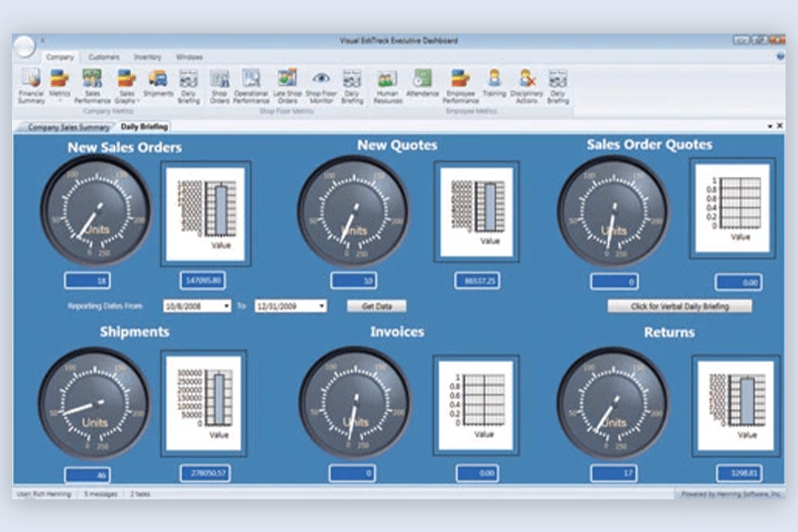Switch to Company Sales Summary tab

[x=69, y=127]
